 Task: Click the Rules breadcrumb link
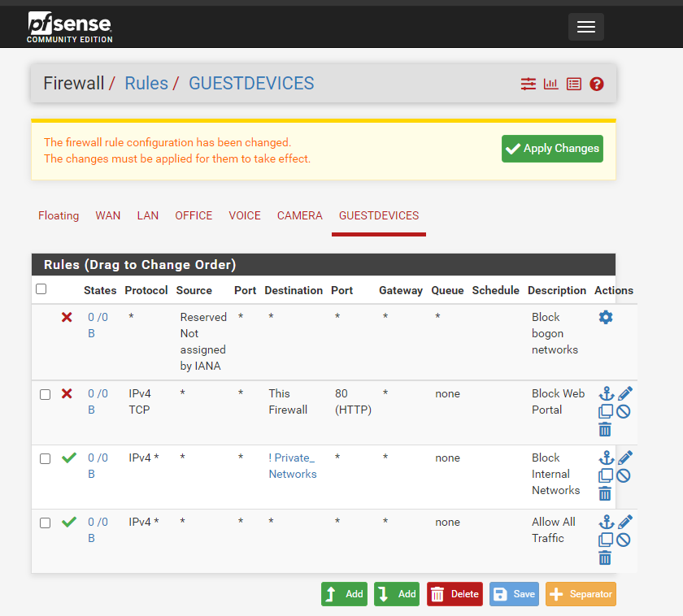[146, 84]
